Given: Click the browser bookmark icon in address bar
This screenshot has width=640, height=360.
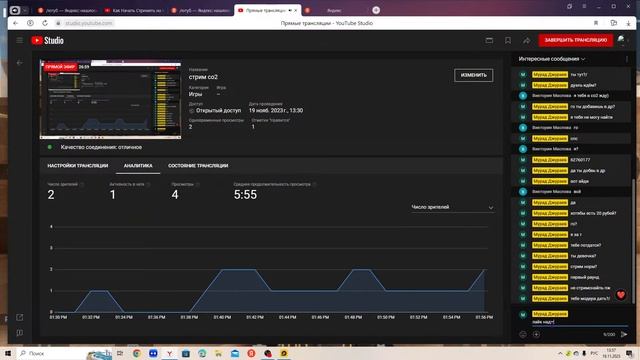Looking at the screenshot, I should click(x=596, y=23).
